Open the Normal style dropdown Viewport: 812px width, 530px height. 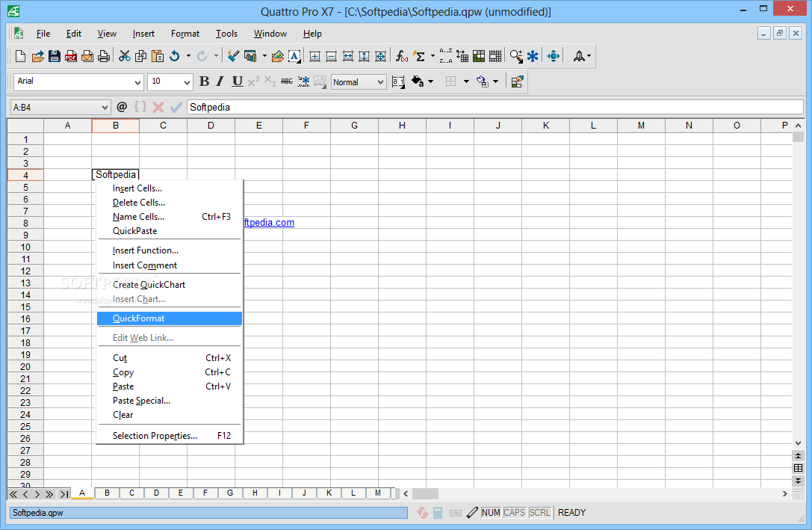point(381,82)
